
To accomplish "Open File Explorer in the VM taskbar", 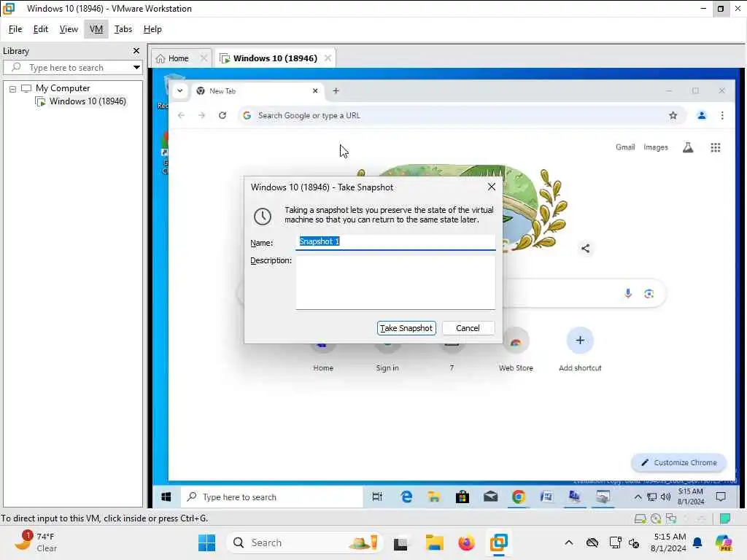I will [434, 497].
